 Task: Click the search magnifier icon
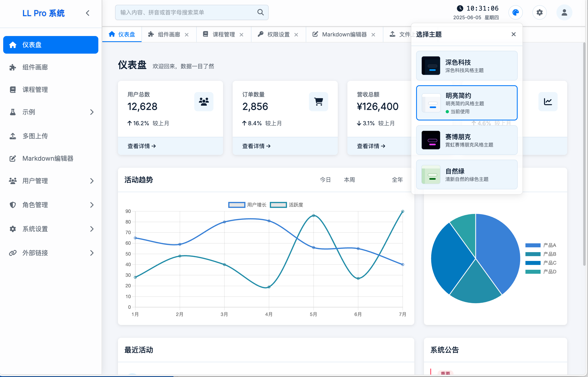(x=260, y=12)
